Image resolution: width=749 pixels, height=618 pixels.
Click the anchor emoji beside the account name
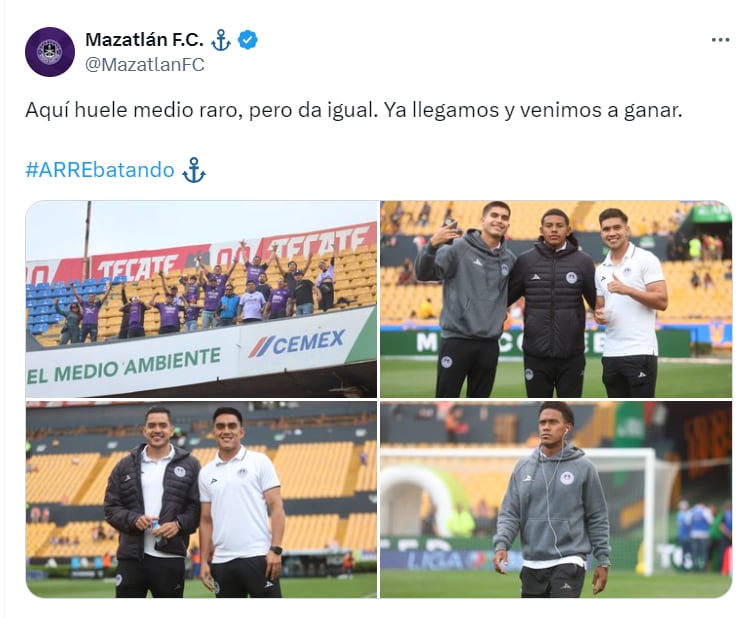coord(221,40)
